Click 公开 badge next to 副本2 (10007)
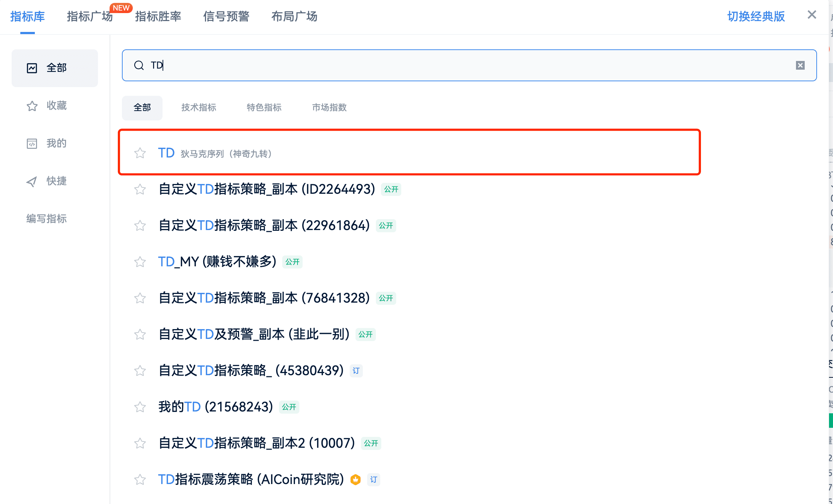Image resolution: width=833 pixels, height=504 pixels. (x=371, y=443)
